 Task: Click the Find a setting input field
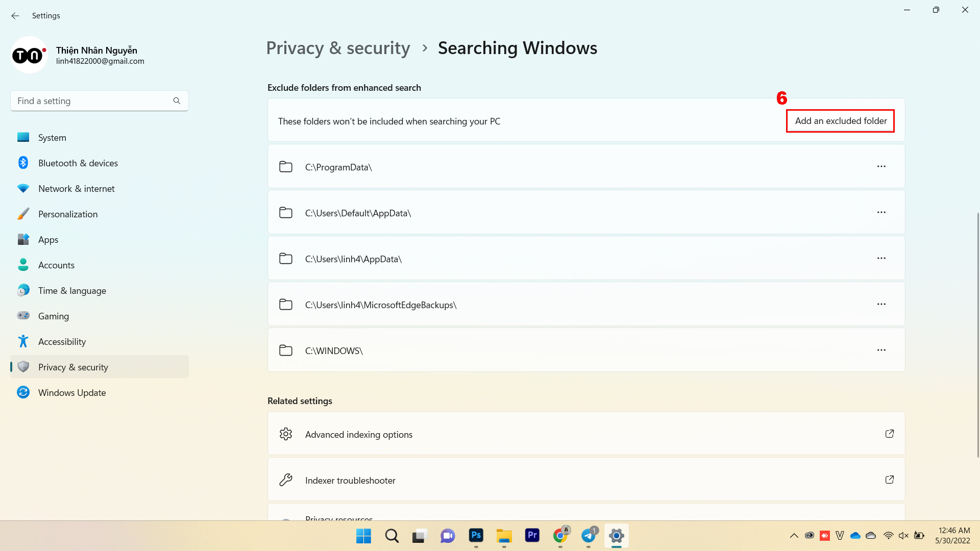pos(99,101)
